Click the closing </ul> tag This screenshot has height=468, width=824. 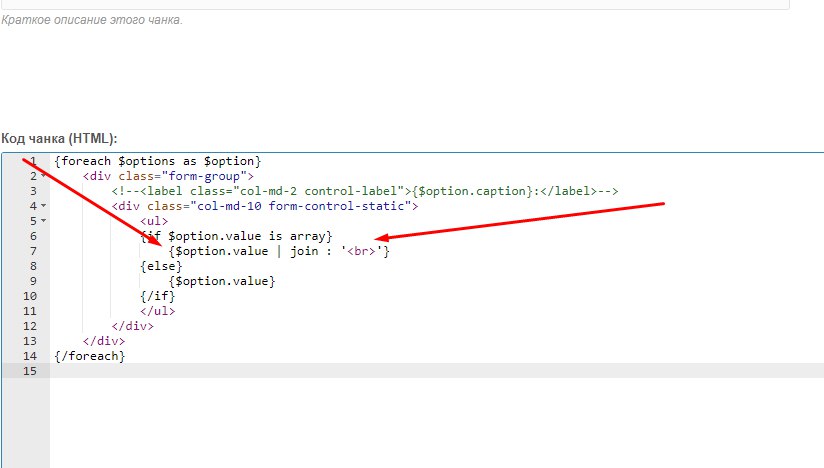click(158, 311)
